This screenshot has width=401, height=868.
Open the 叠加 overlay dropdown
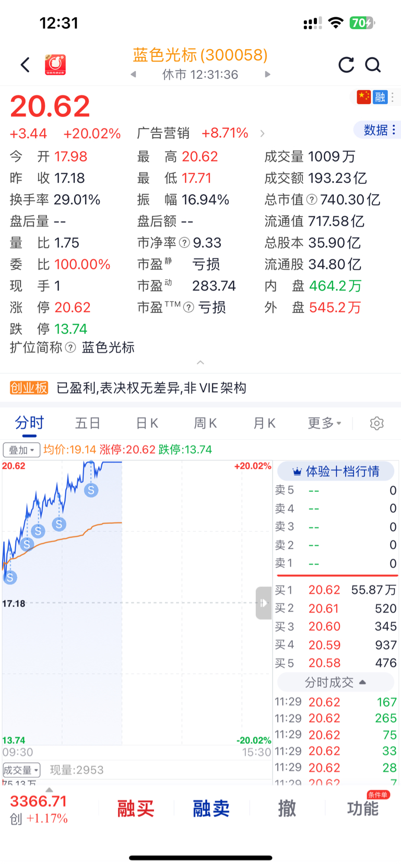point(21,450)
